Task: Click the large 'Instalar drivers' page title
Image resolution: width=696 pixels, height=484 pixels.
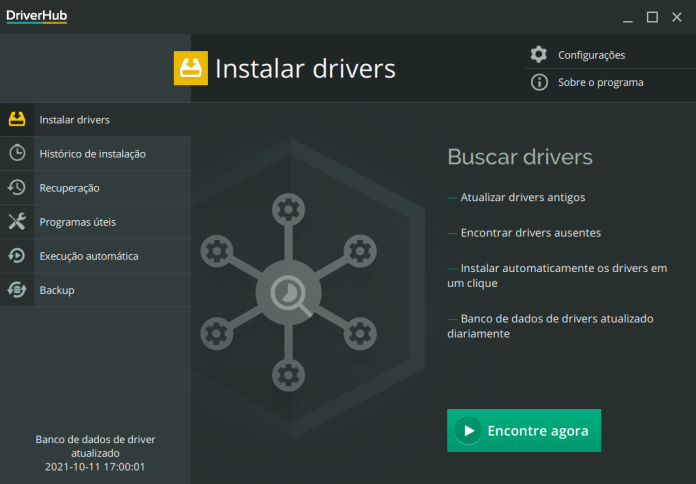Action: pos(305,69)
